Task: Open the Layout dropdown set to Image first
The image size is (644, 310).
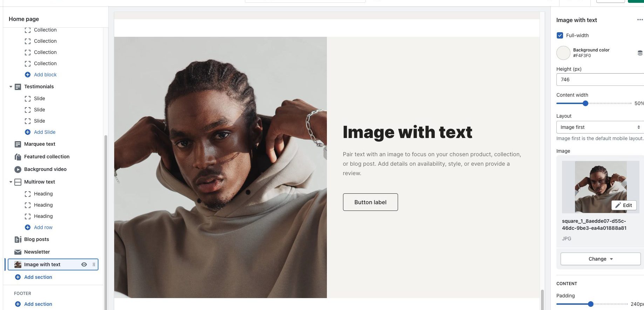Action: (x=600, y=127)
